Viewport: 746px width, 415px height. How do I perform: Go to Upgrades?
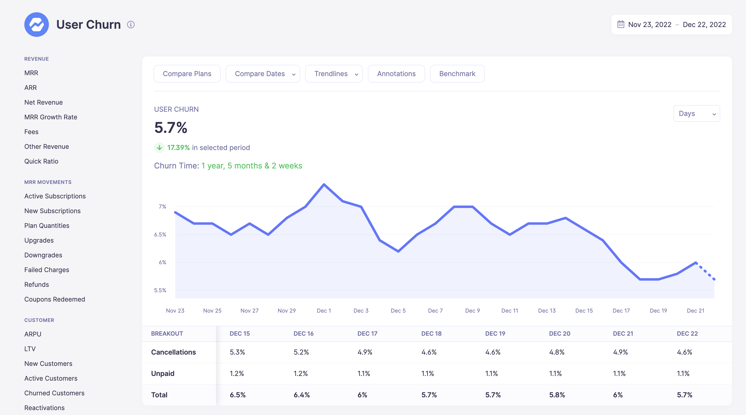pos(39,240)
